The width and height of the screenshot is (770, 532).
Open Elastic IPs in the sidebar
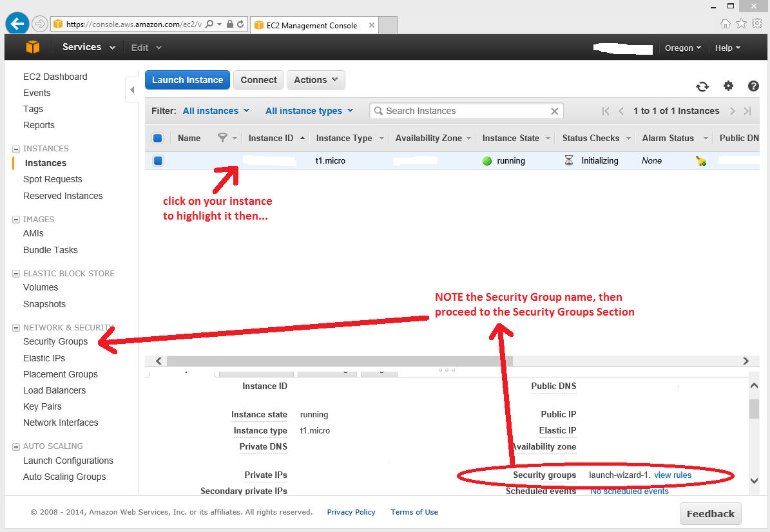pos(44,358)
